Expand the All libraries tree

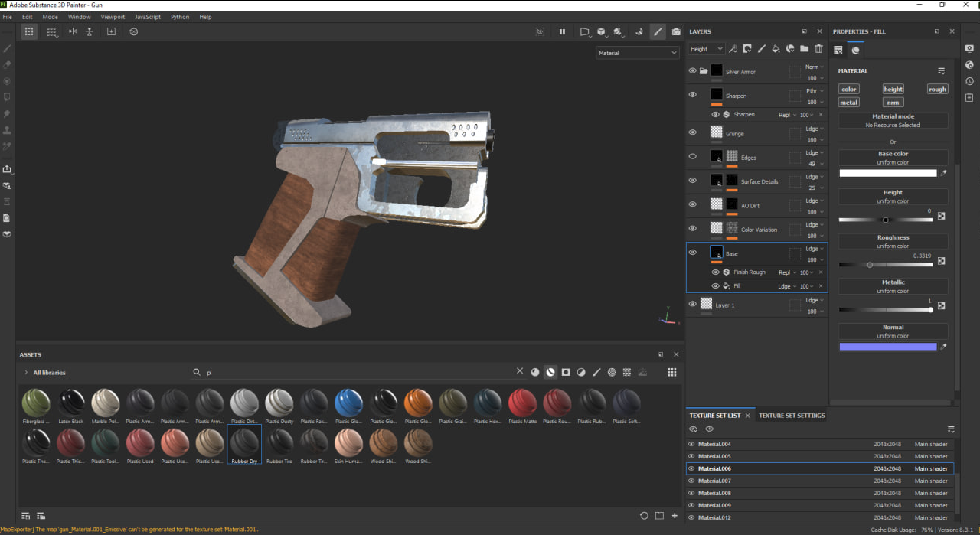click(26, 373)
